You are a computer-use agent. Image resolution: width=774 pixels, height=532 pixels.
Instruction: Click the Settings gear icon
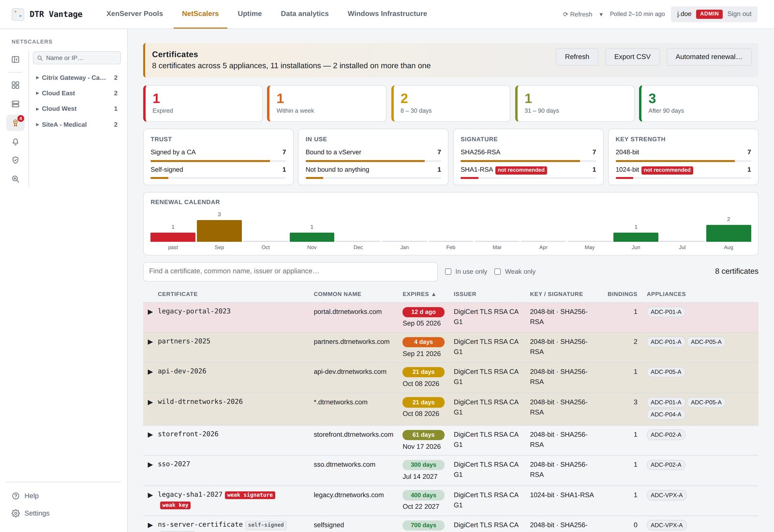tap(15, 513)
